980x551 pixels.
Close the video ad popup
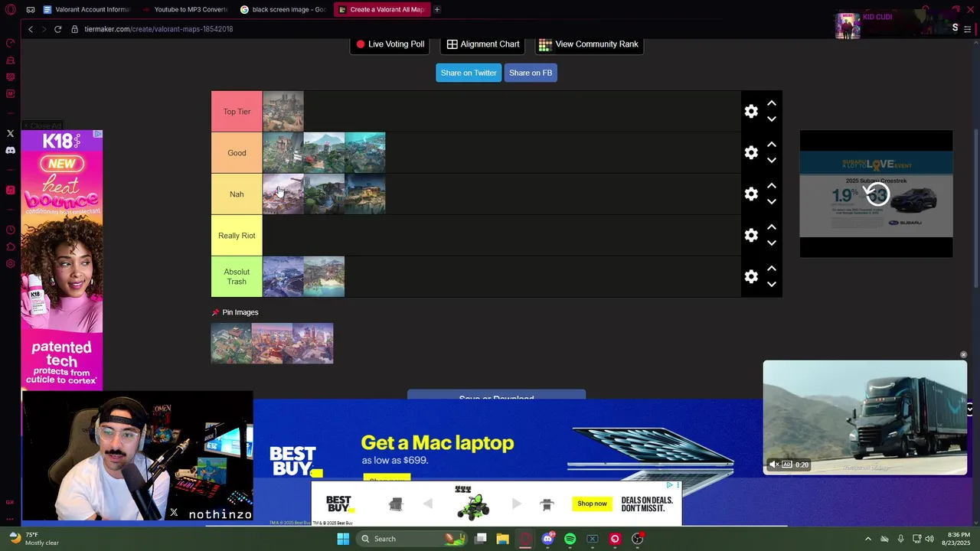(x=963, y=355)
